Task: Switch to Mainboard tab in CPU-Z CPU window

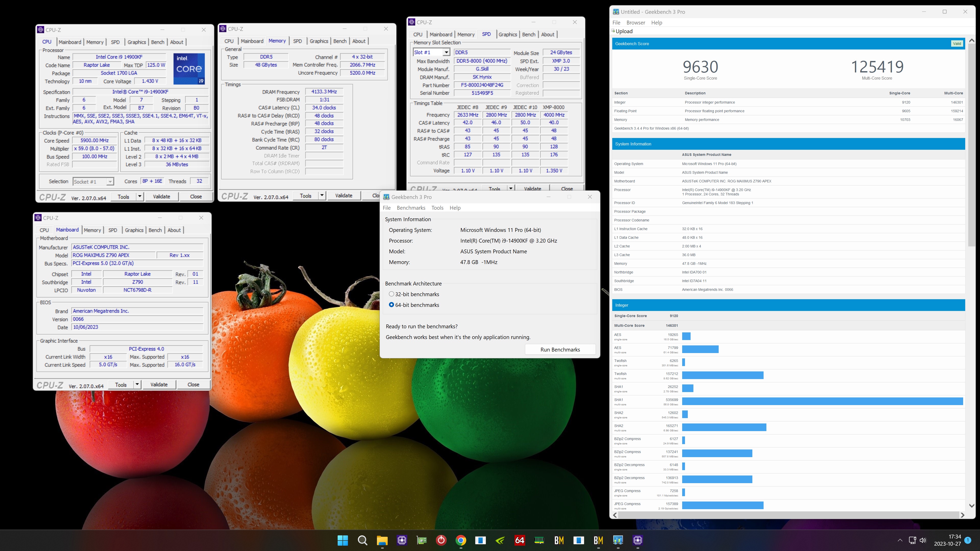Action: pyautogui.click(x=70, y=42)
